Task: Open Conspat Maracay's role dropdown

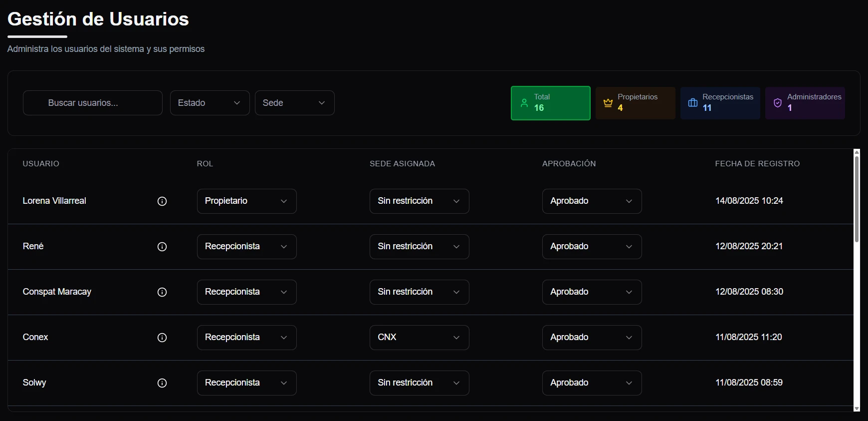Action: click(x=246, y=292)
